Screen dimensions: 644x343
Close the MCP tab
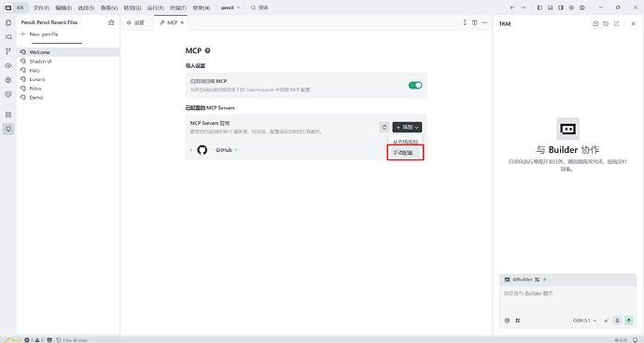click(182, 22)
